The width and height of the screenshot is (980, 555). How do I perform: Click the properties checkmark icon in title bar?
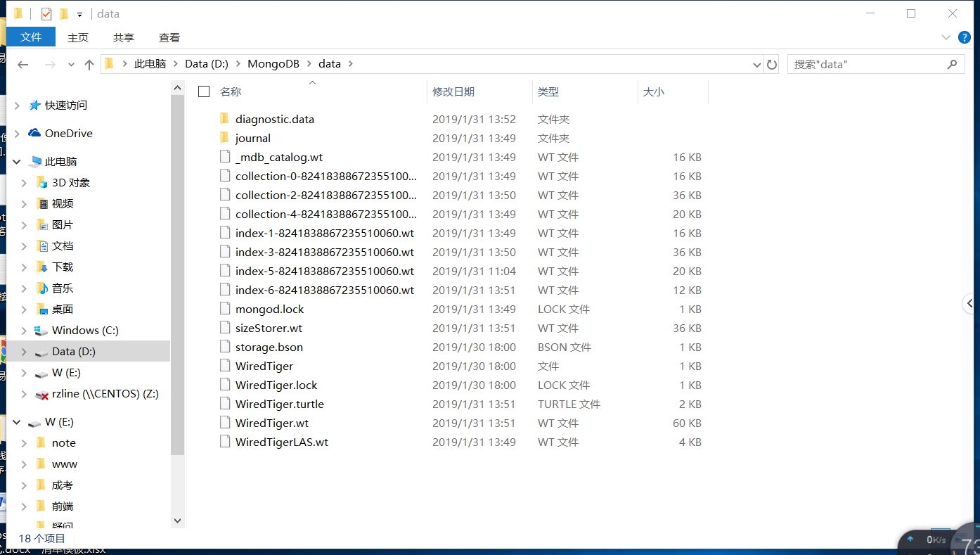(x=46, y=14)
